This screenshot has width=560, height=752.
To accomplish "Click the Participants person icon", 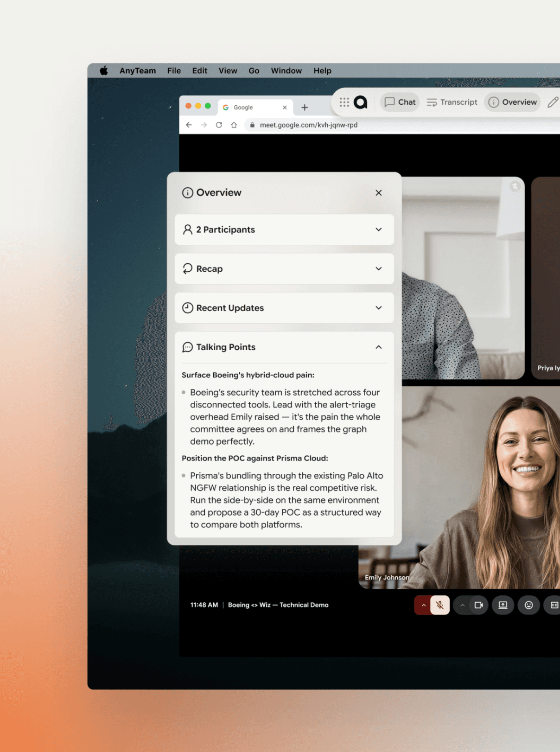I will tap(188, 229).
